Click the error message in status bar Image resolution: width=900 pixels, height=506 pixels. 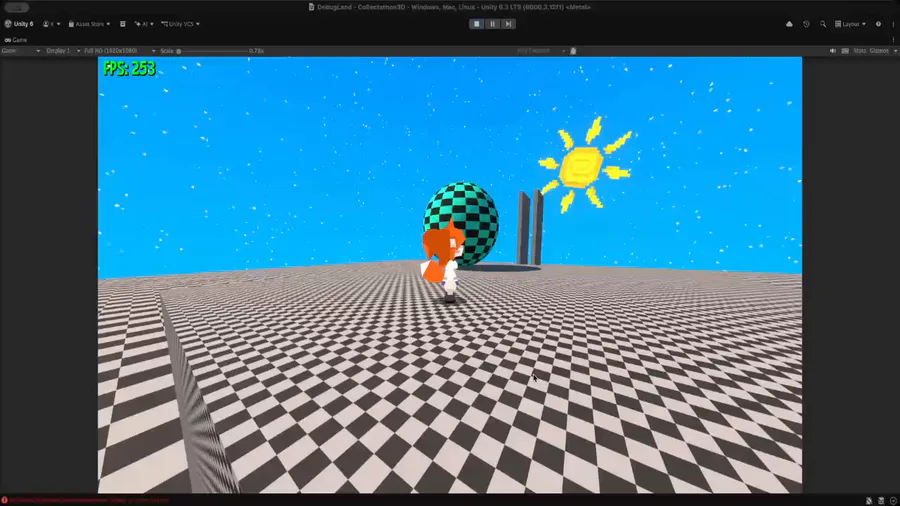(x=90, y=500)
